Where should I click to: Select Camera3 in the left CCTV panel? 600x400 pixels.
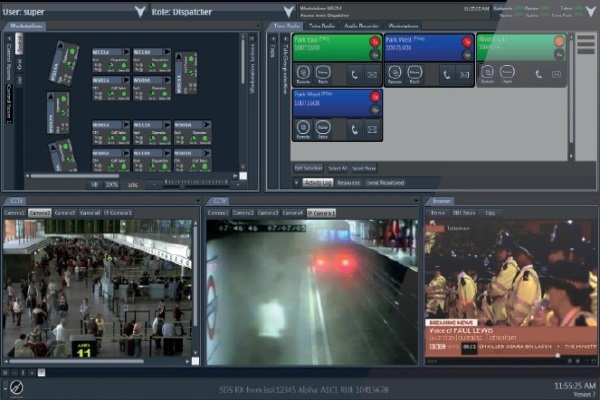click(64, 213)
